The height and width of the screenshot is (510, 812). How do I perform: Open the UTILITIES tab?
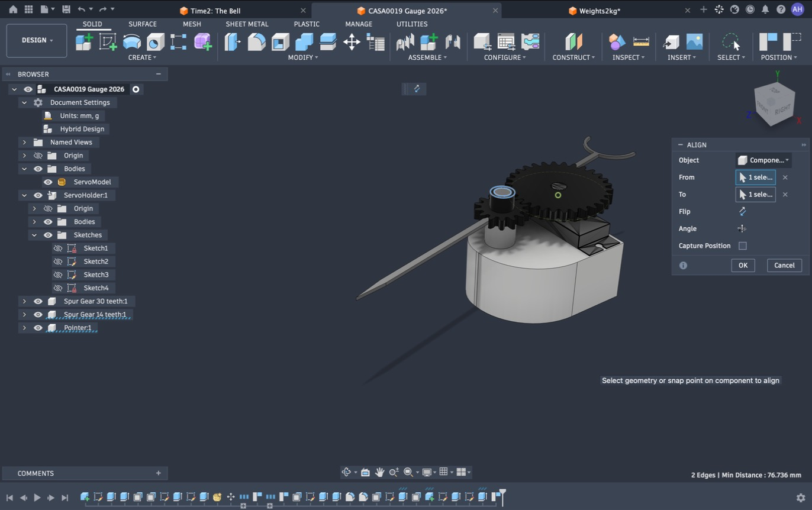[x=412, y=24]
